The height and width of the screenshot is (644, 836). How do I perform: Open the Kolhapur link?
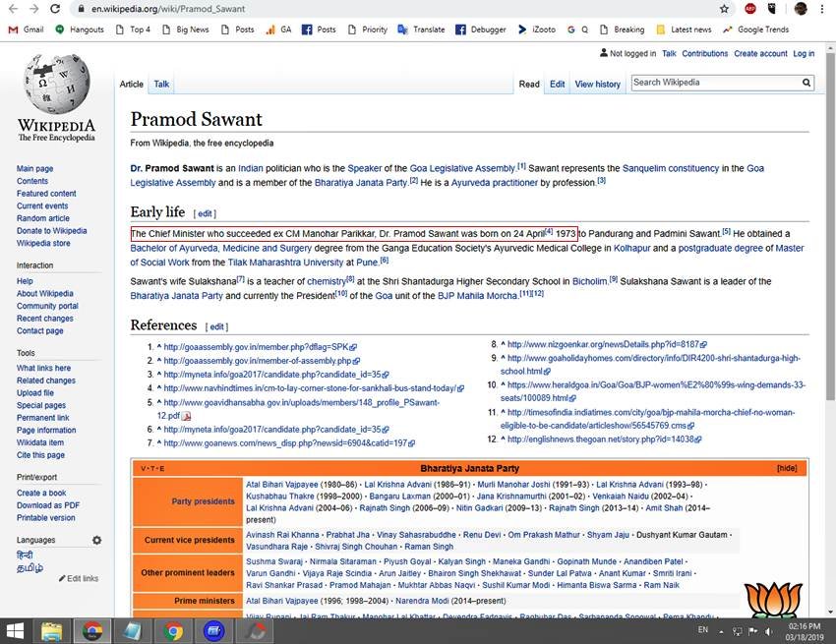pyautogui.click(x=631, y=249)
